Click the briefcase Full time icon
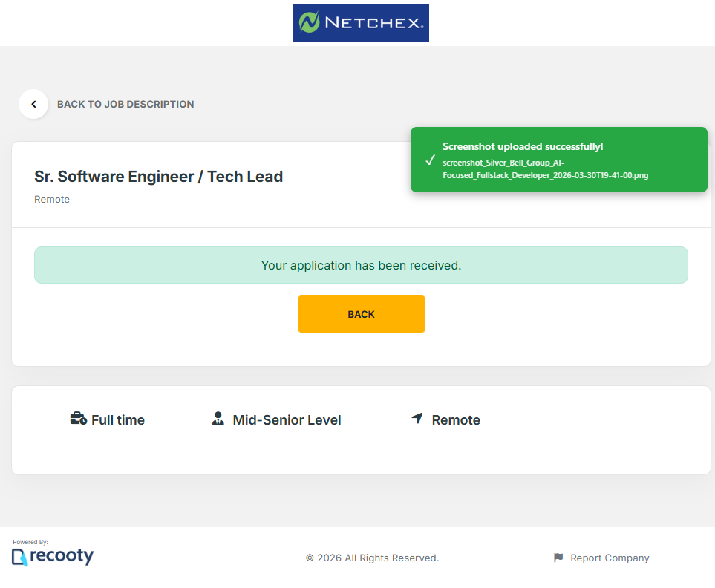 78,419
